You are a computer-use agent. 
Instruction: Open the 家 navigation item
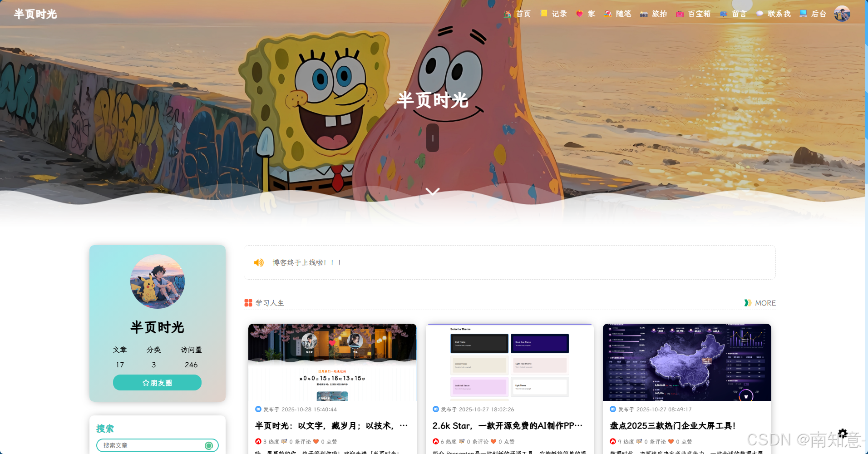point(586,14)
